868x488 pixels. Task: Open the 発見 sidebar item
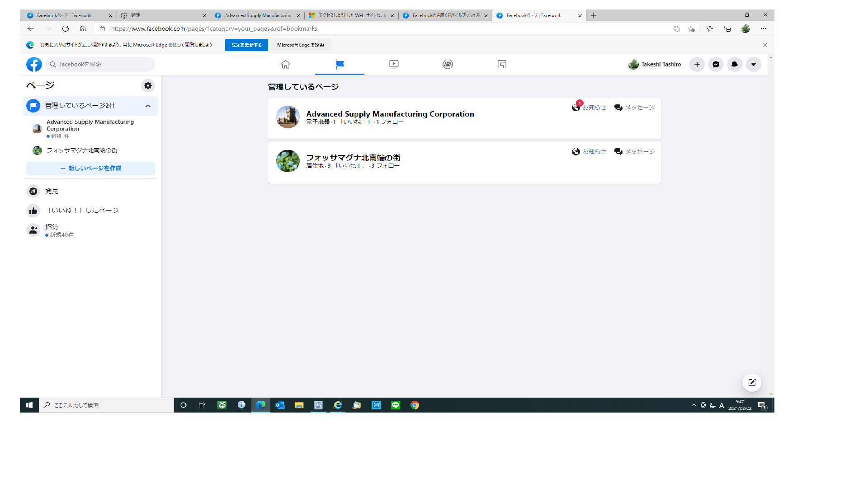pyautogui.click(x=90, y=191)
